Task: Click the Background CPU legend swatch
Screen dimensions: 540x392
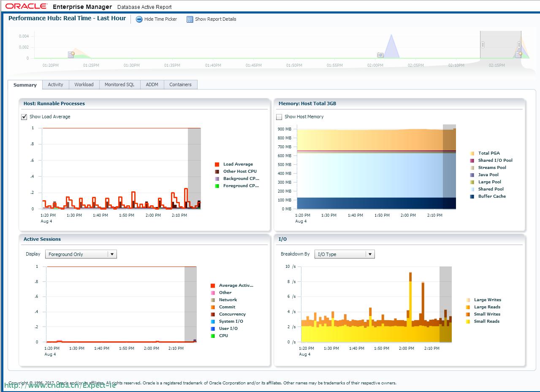Action: pos(217,179)
